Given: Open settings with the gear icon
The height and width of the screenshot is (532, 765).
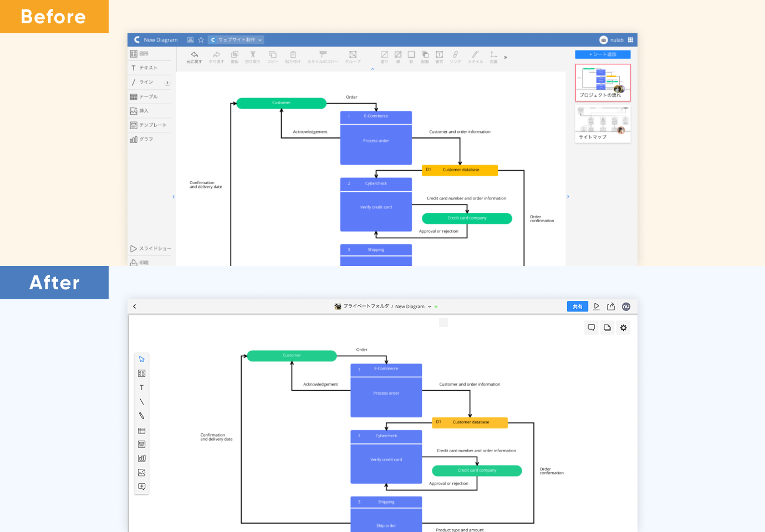Looking at the screenshot, I should (x=624, y=328).
